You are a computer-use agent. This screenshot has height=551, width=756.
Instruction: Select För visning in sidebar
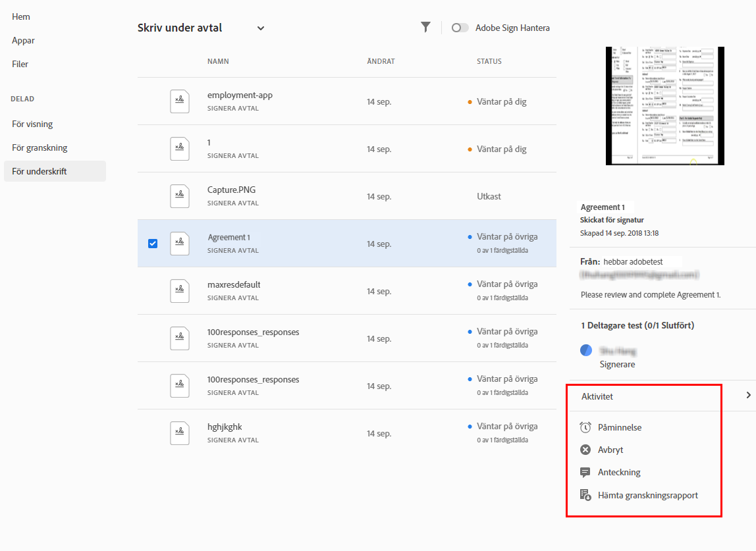[x=32, y=124]
